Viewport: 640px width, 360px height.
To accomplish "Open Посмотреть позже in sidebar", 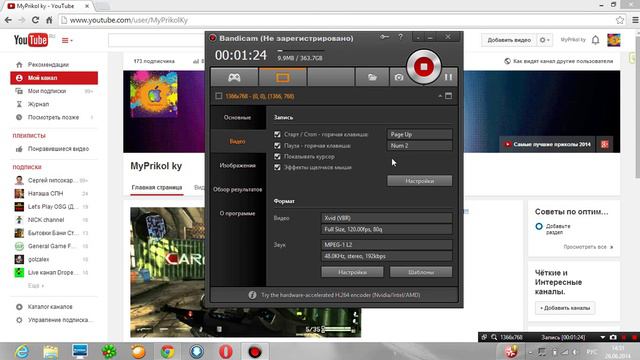I will point(54,117).
